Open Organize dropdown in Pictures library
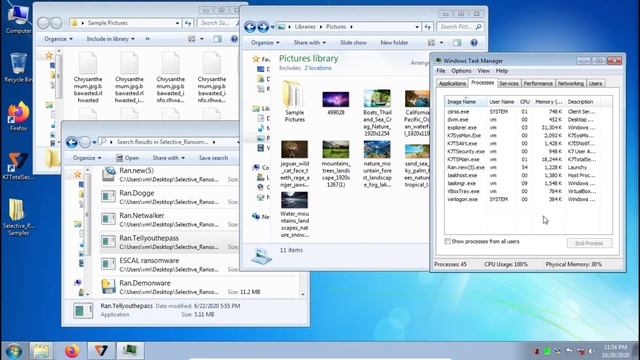640x360 pixels. (x=265, y=42)
